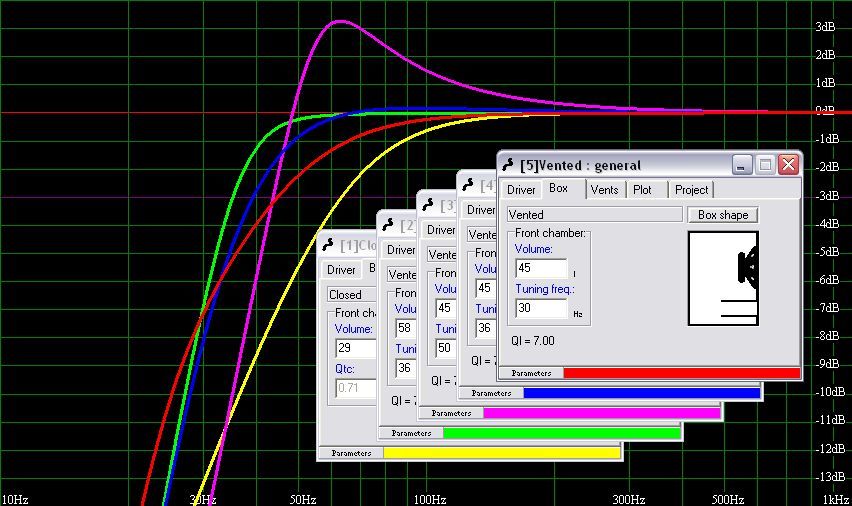Click the window [4] title bar icon
Image resolution: width=852 pixels, height=506 pixels.
(x=468, y=185)
